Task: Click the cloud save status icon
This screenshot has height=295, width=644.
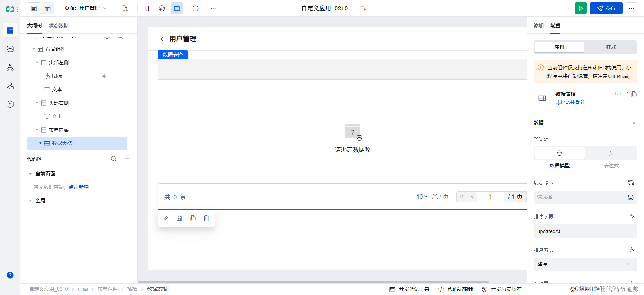Action: (x=362, y=8)
